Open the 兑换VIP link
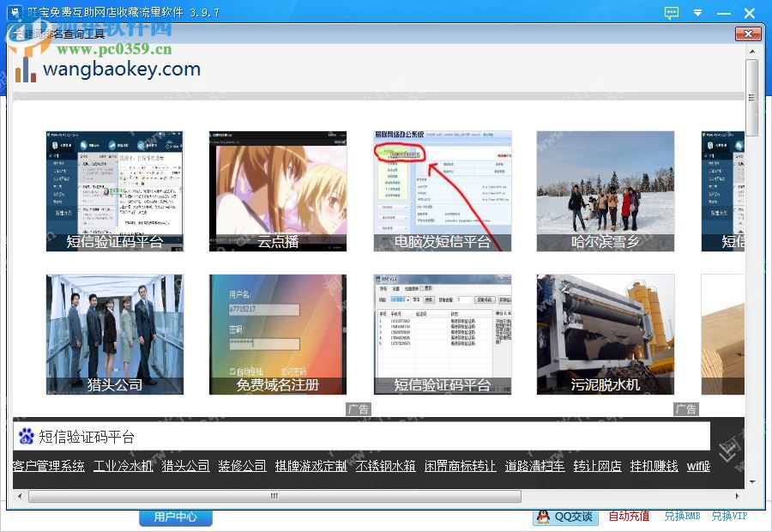 click(x=729, y=517)
